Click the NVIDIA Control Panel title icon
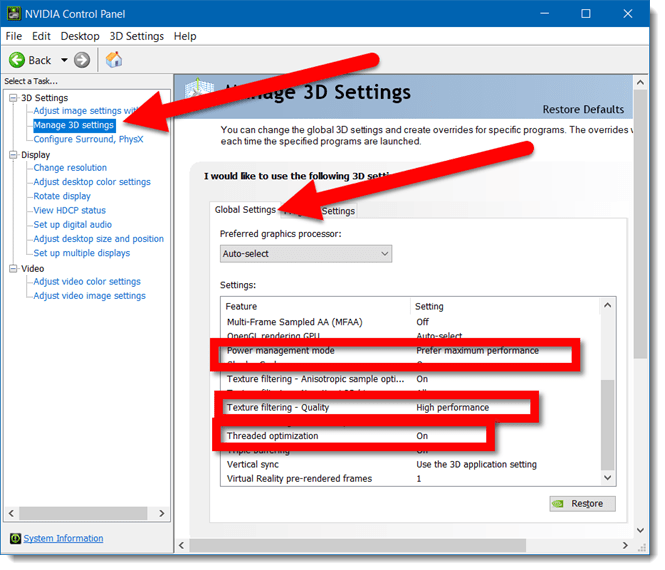Screen dimensions: 665x570 [x=14, y=14]
